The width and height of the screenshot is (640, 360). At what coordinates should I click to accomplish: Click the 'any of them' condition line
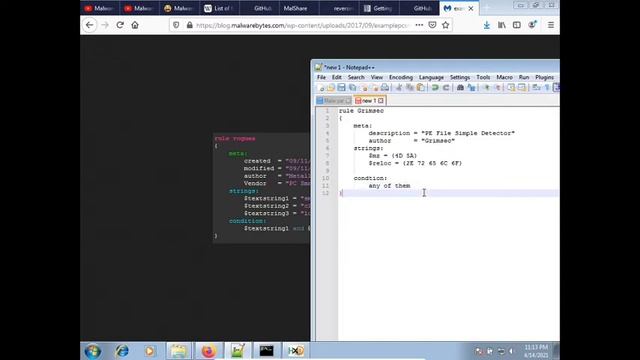pos(389,186)
